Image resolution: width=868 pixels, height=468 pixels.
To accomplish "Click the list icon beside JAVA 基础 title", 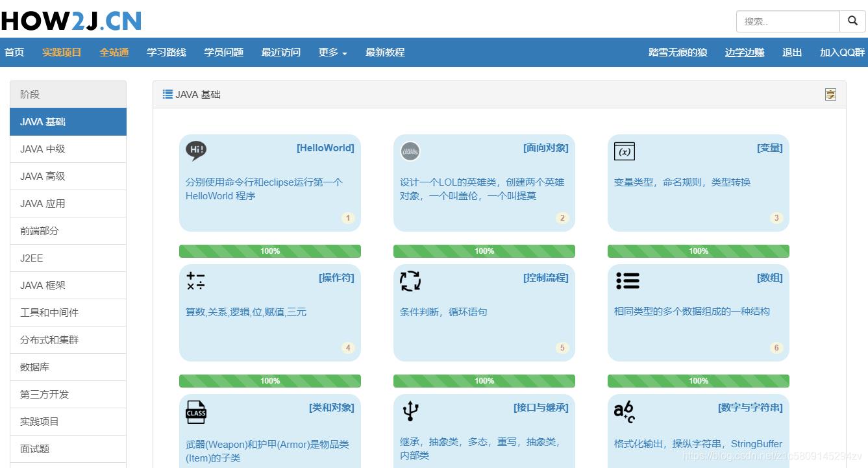I will [x=167, y=94].
